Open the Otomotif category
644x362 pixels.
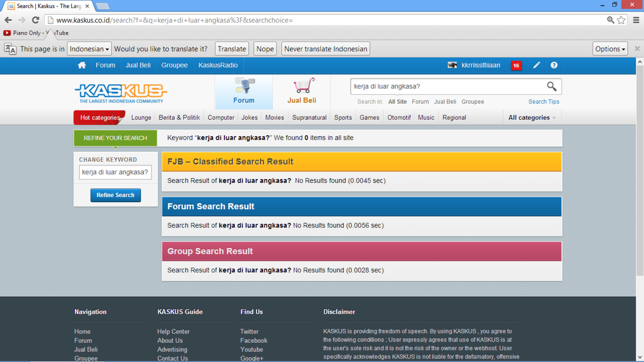399,118
